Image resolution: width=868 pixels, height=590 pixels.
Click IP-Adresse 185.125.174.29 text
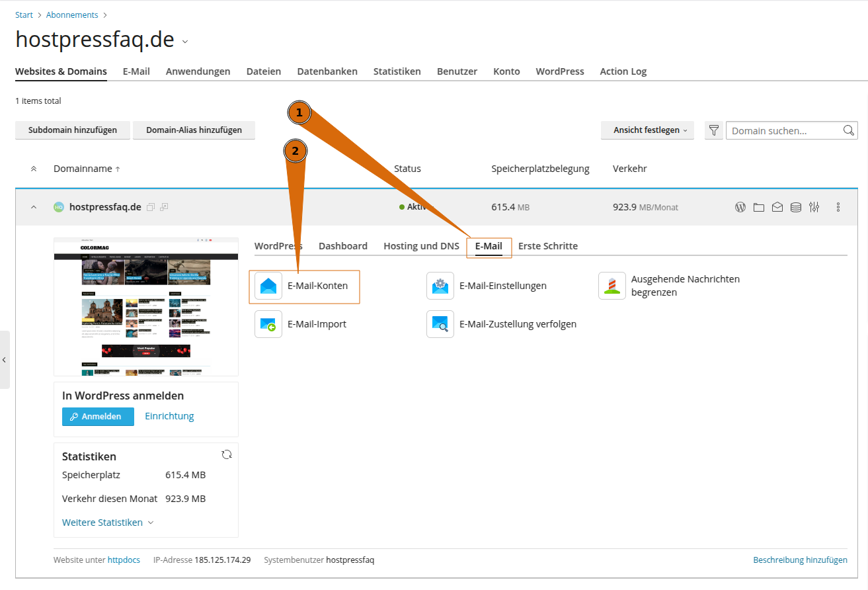click(202, 560)
